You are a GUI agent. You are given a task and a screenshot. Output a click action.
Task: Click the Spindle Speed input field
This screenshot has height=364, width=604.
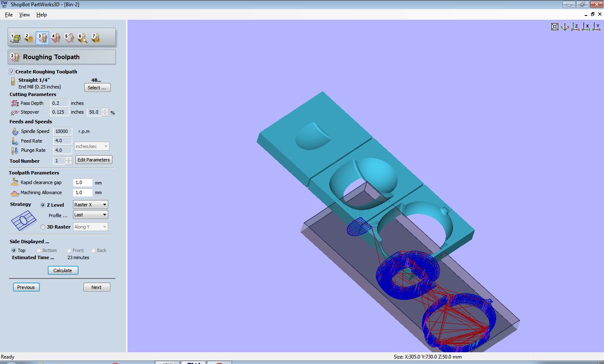point(63,131)
